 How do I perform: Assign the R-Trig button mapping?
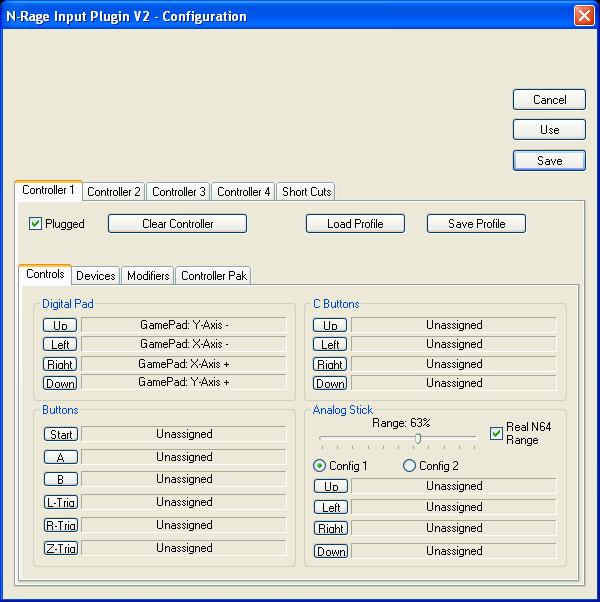61,525
